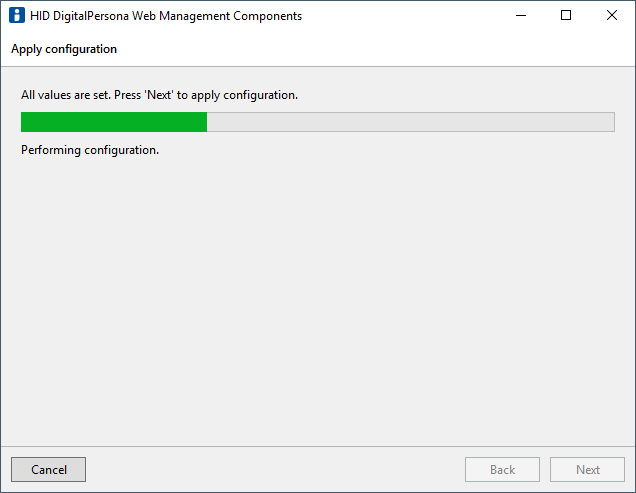Click the gray unfilled progress bar section

410,122
